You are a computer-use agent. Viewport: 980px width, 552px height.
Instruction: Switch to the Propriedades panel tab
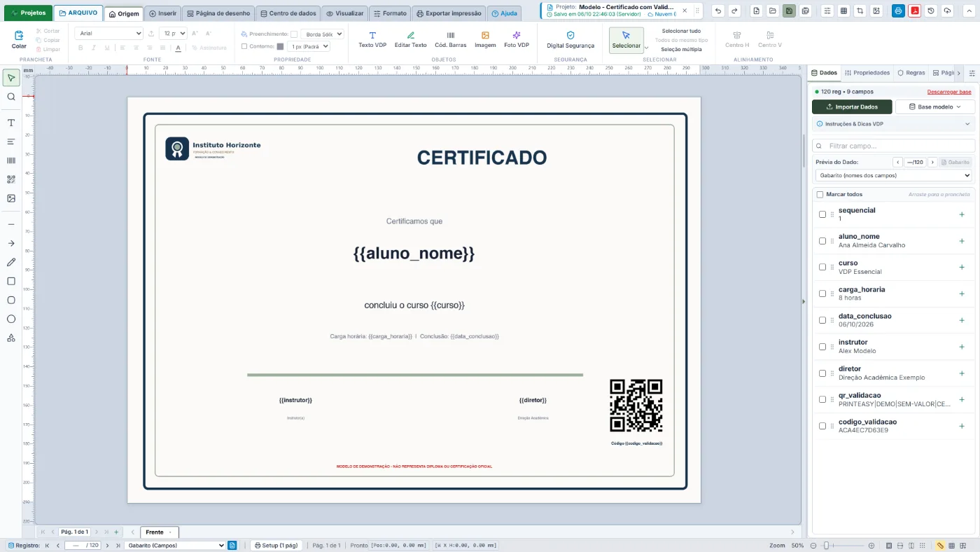click(867, 73)
